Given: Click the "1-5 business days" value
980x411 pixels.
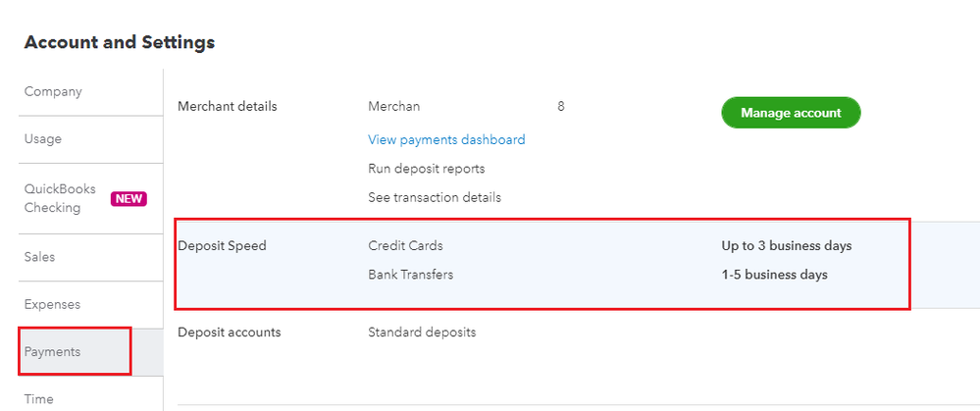Looking at the screenshot, I should pyautogui.click(x=774, y=275).
